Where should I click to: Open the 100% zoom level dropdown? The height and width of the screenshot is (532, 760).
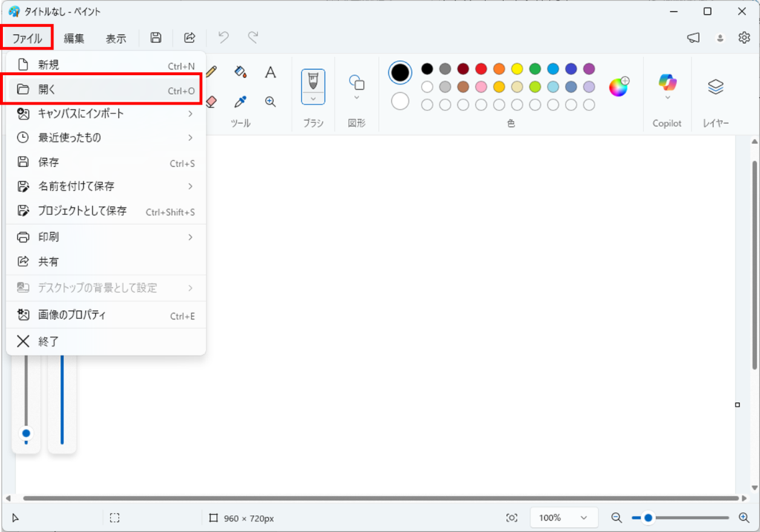click(563, 518)
